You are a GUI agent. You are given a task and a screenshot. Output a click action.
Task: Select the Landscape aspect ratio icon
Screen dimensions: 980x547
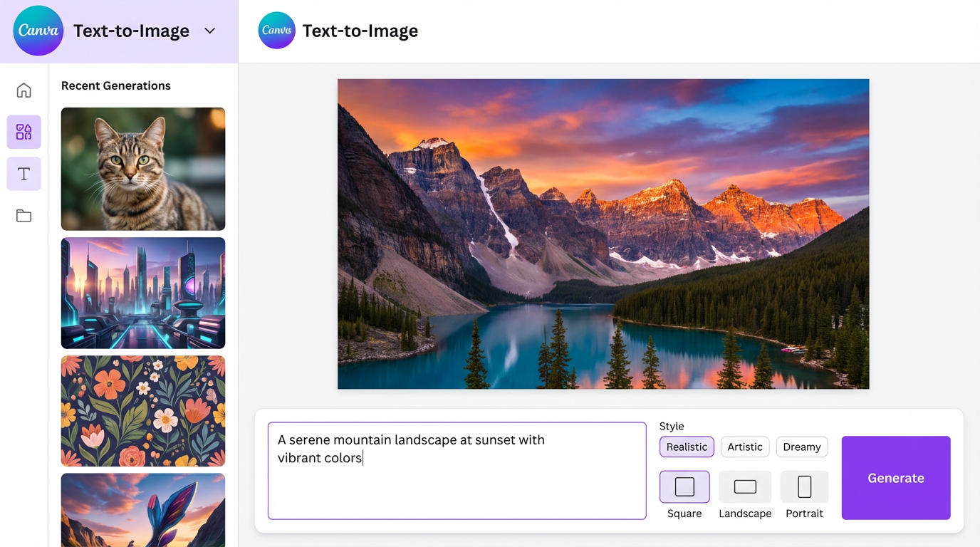[x=745, y=486]
